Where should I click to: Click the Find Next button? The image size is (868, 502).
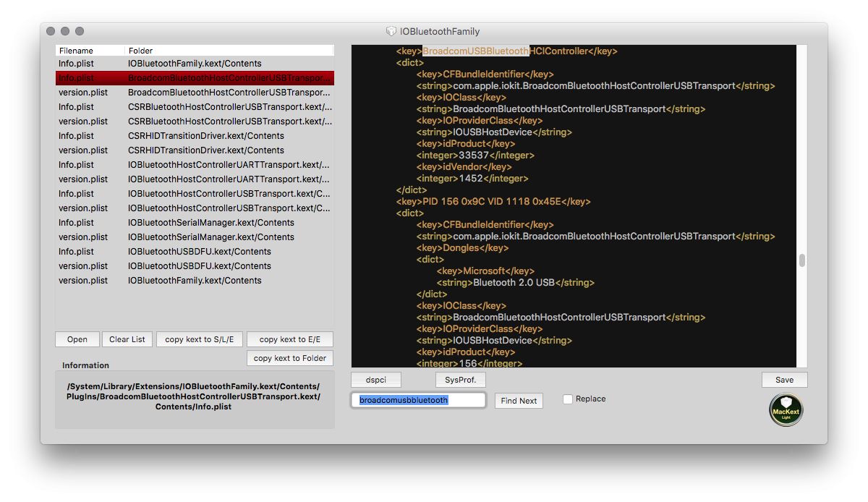(x=519, y=401)
